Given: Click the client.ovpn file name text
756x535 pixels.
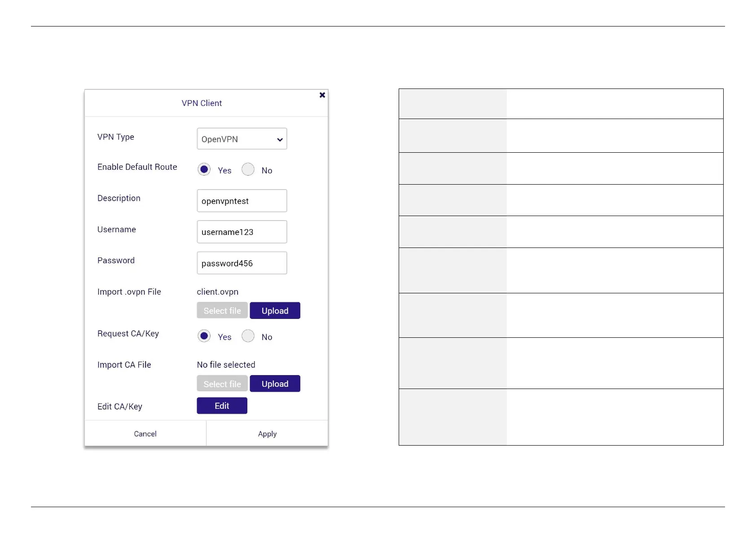Looking at the screenshot, I should coord(218,292).
